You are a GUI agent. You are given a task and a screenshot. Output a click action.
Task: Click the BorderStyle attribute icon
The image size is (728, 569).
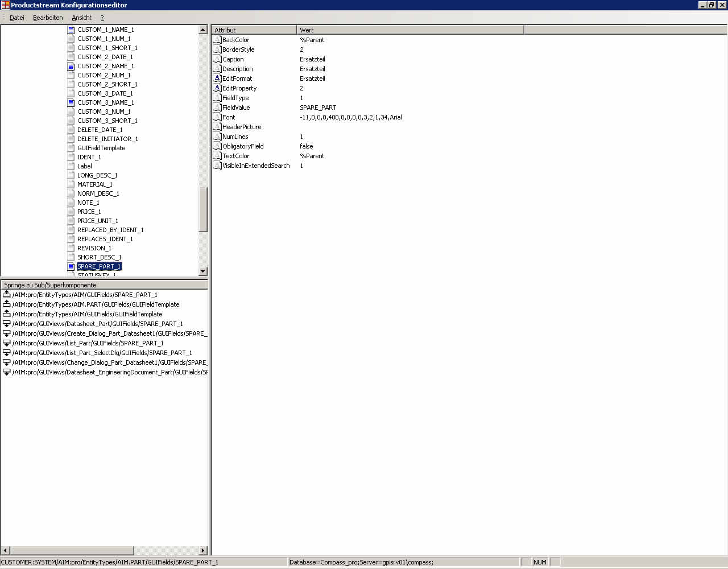pyautogui.click(x=217, y=50)
